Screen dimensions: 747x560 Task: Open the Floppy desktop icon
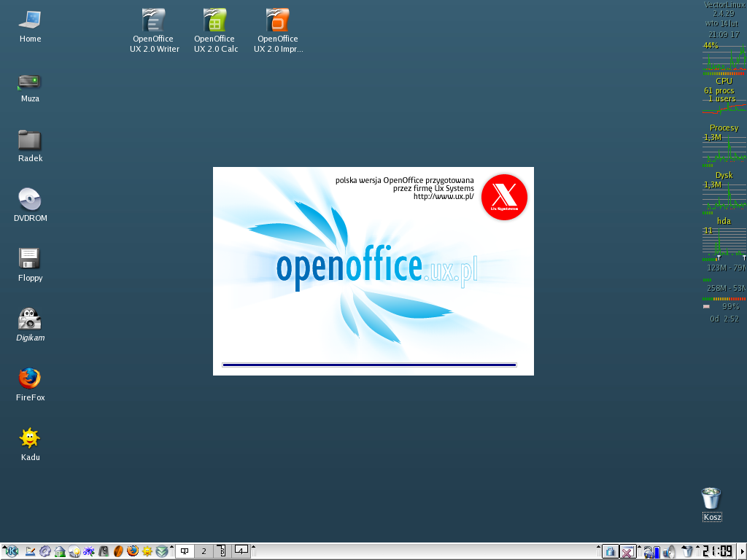[x=30, y=259]
